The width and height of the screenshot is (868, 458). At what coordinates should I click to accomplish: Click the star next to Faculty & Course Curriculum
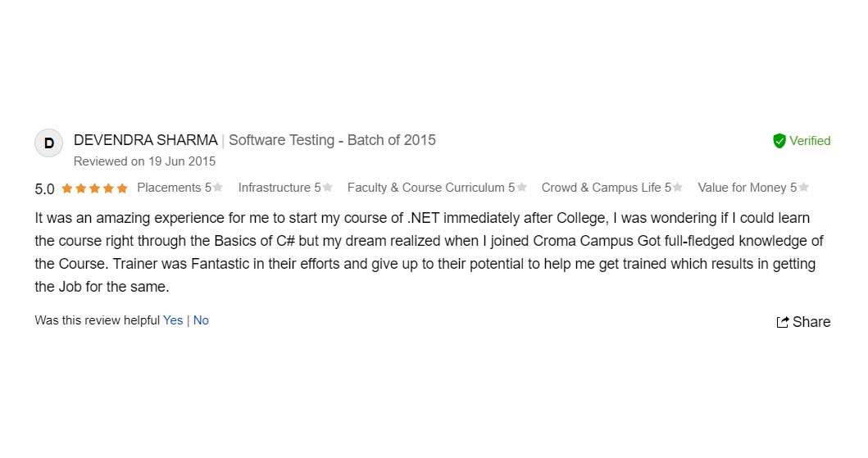pos(522,188)
